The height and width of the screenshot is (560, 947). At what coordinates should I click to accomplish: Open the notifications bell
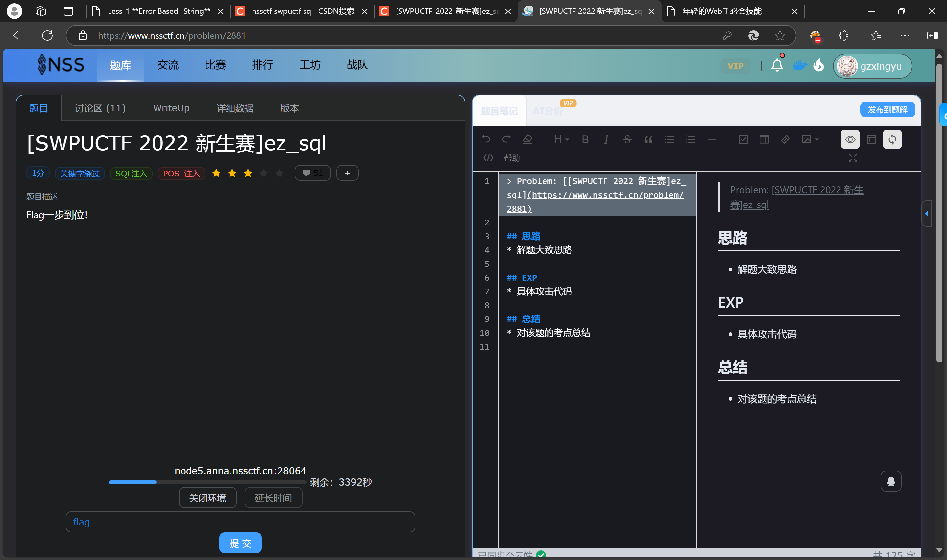coord(777,65)
